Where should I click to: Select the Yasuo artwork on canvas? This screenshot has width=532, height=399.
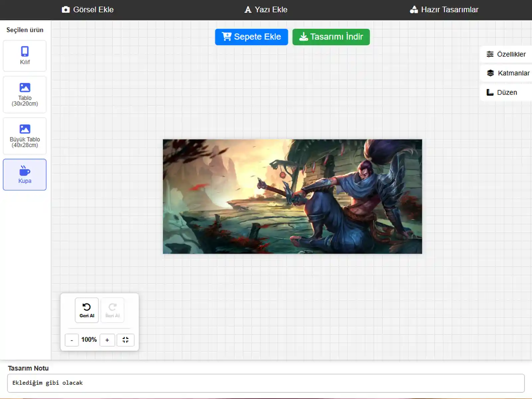tap(292, 197)
